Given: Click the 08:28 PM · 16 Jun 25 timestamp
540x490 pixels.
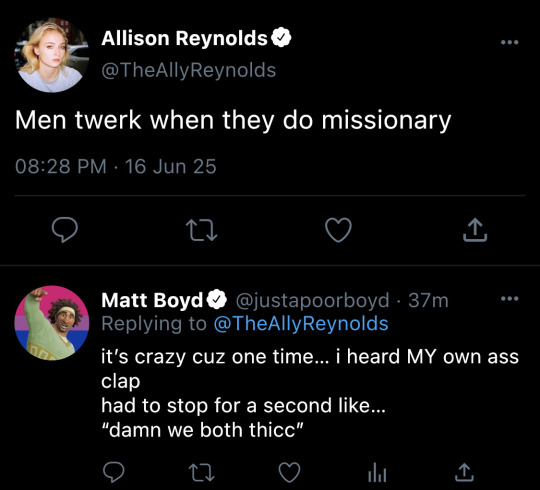Looking at the screenshot, I should pos(116,166).
